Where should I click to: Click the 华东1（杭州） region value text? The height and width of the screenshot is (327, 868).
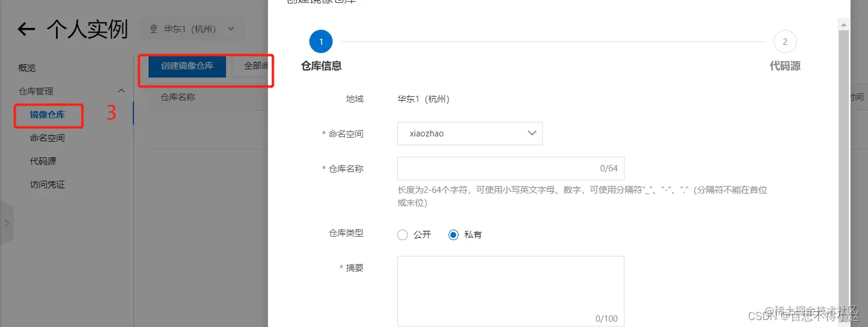point(424,99)
